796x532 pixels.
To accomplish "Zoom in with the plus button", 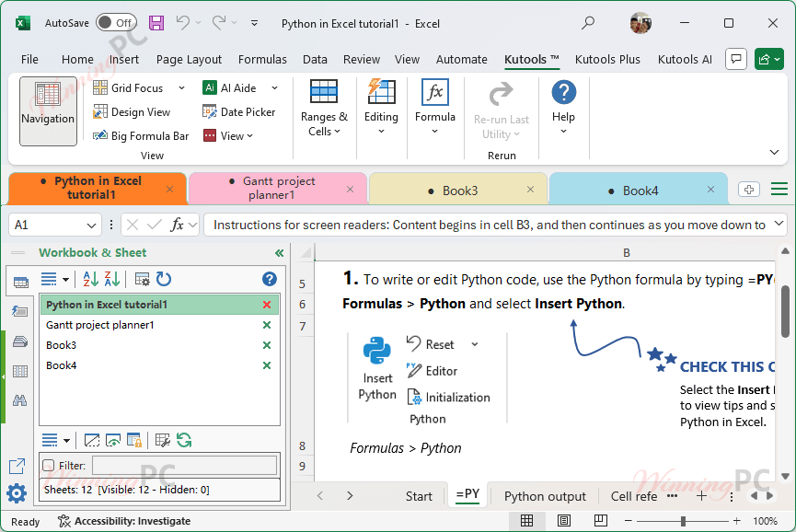I will coord(736,521).
